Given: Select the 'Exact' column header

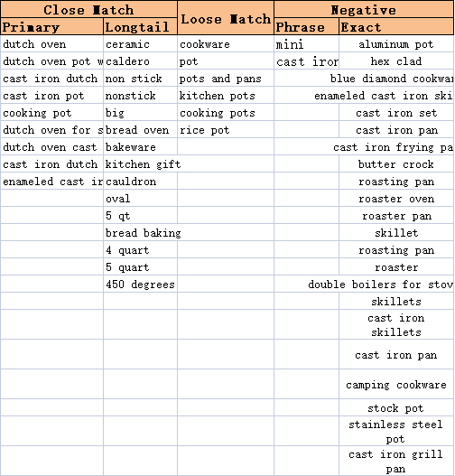Looking at the screenshot, I should 396,27.
